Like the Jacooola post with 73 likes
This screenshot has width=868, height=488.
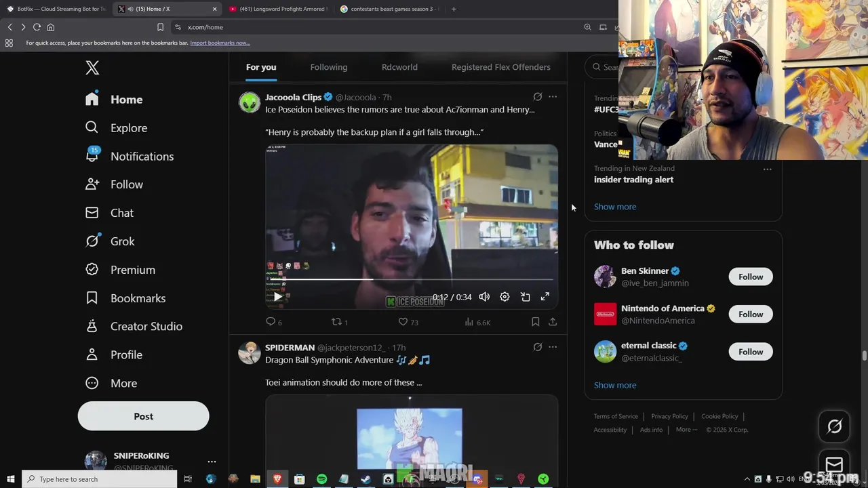pos(408,322)
